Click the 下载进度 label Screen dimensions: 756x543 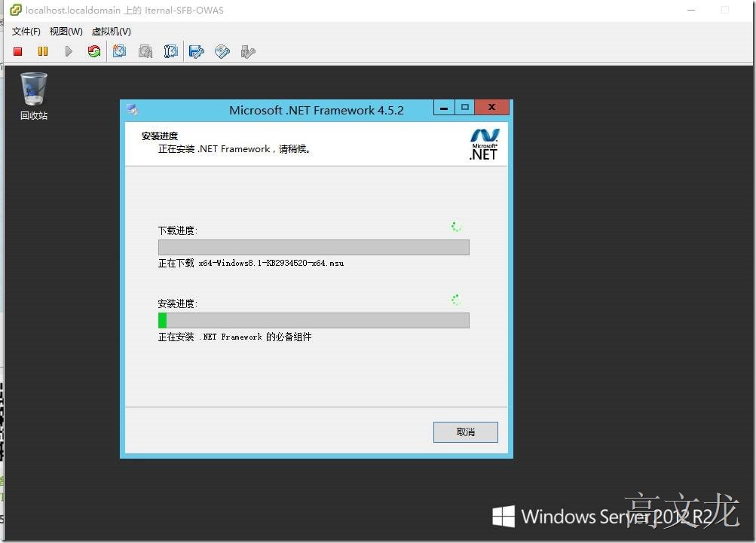(x=178, y=230)
